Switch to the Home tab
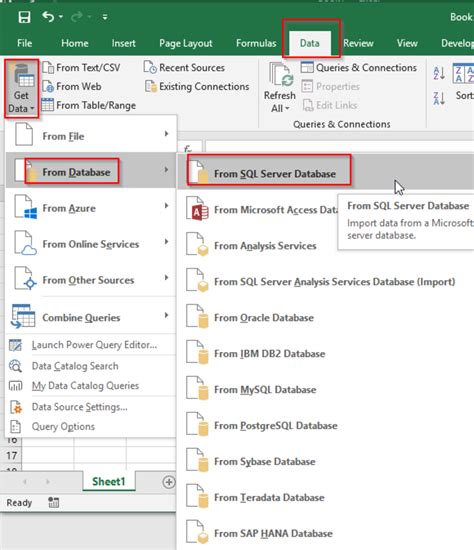The image size is (474, 550). coord(74,43)
